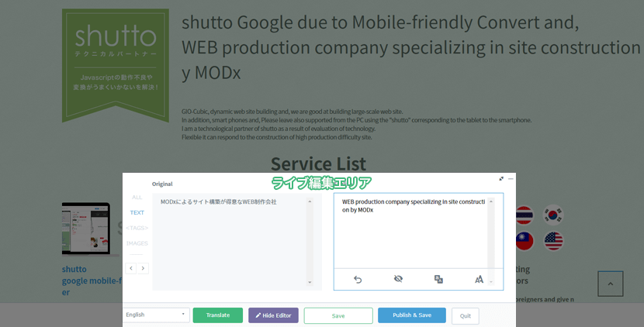
Task: Click the translation field scrollbar up arrow
Action: 491,201
